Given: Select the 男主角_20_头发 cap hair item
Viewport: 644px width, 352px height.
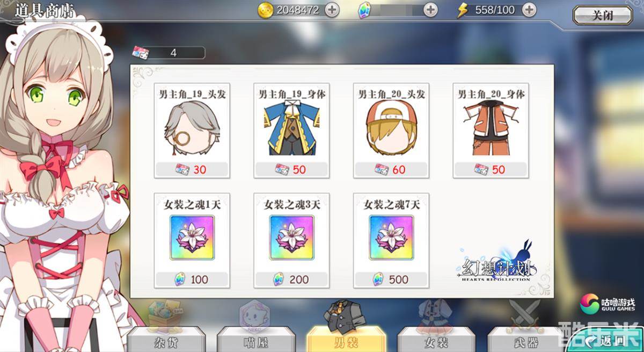Looking at the screenshot, I should (391, 131).
